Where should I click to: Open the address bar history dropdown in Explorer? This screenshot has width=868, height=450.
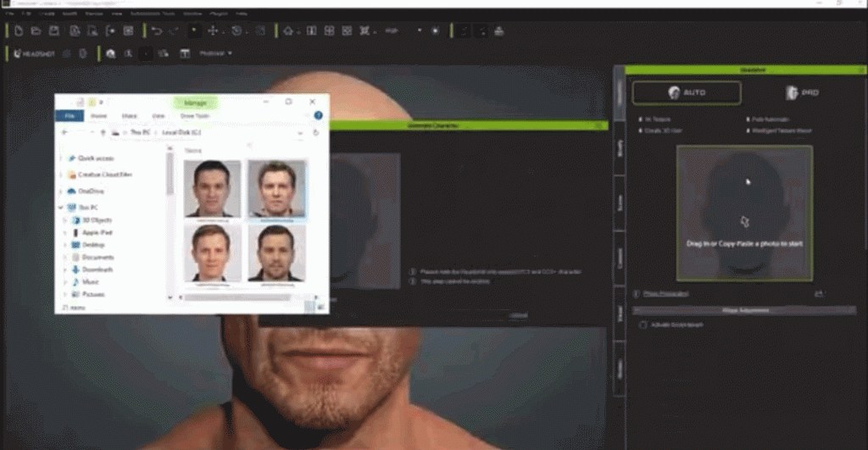pos(300,133)
